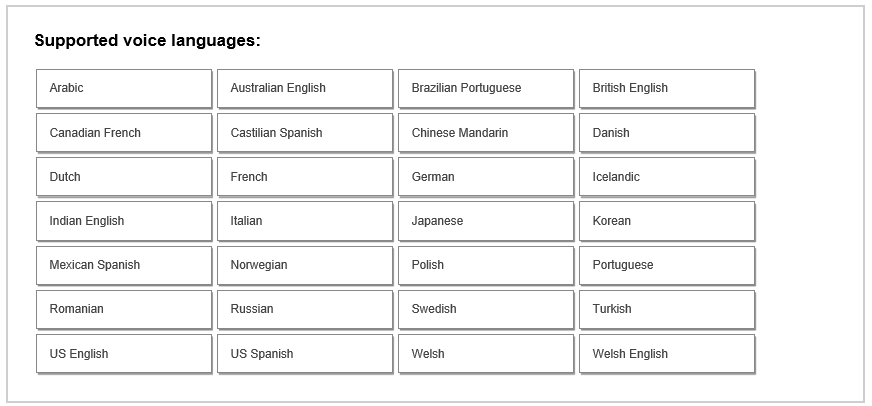Choose Chinese Mandarin language box
Image resolution: width=872 pixels, height=406 pixels.
486,133
